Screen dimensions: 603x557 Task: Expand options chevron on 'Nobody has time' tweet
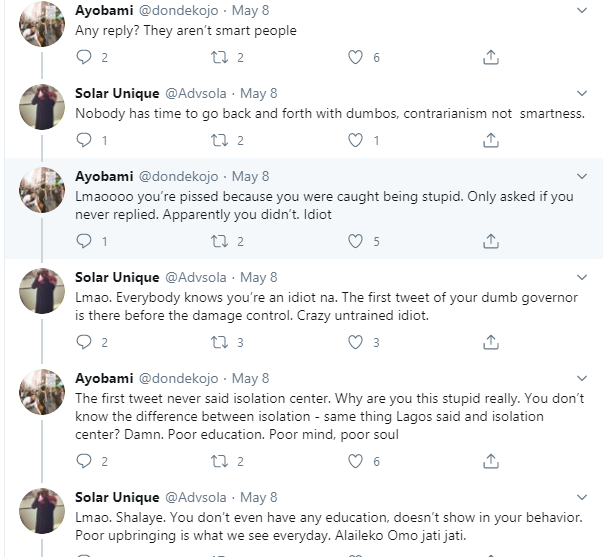tap(582, 93)
